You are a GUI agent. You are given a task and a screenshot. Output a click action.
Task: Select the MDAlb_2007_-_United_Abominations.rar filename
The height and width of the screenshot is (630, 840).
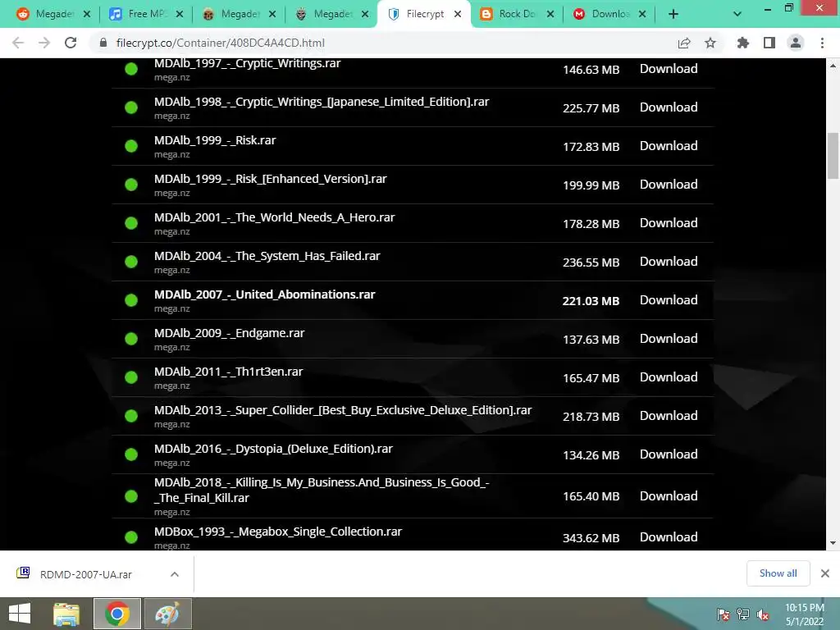pyautogui.click(x=265, y=294)
